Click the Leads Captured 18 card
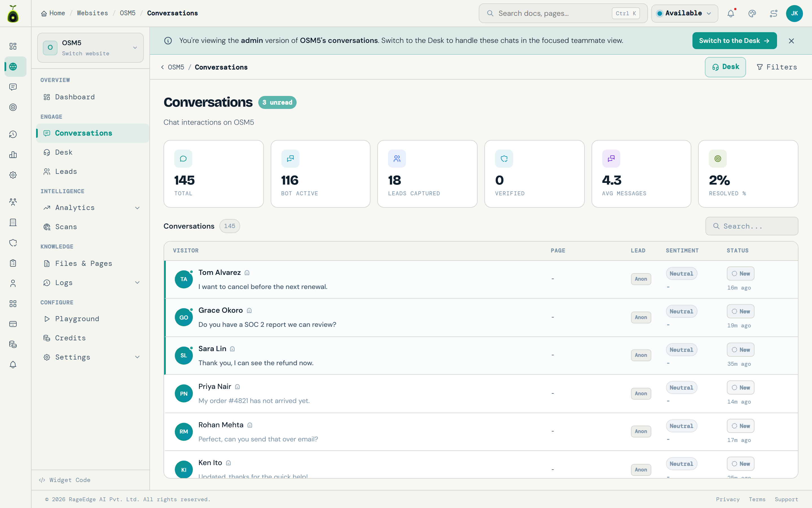 [427, 174]
